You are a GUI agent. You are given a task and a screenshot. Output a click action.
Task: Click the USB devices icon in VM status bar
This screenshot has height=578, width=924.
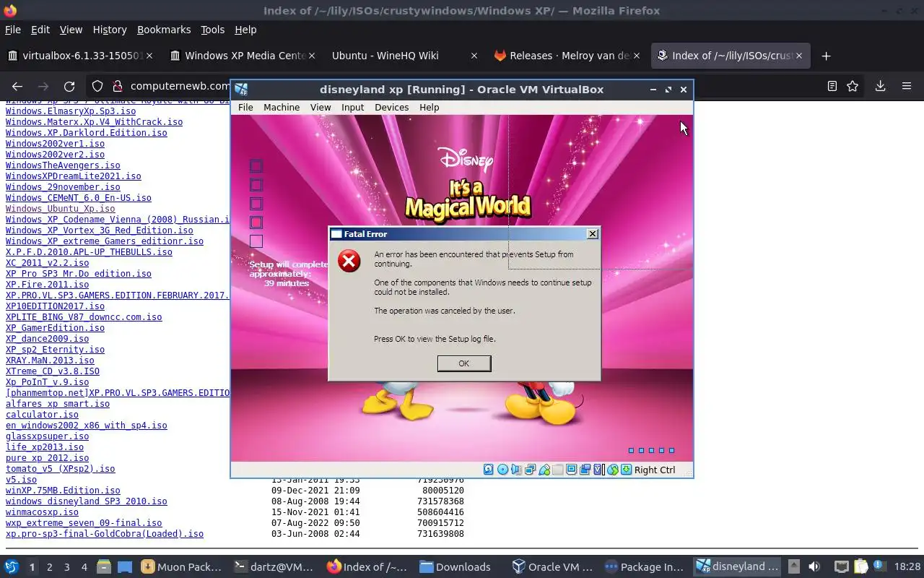point(544,470)
